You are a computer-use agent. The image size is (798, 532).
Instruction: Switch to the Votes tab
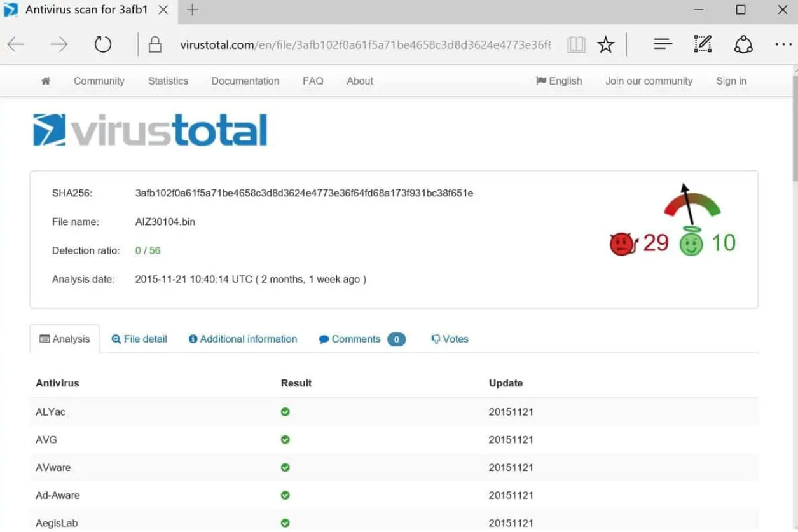point(450,339)
